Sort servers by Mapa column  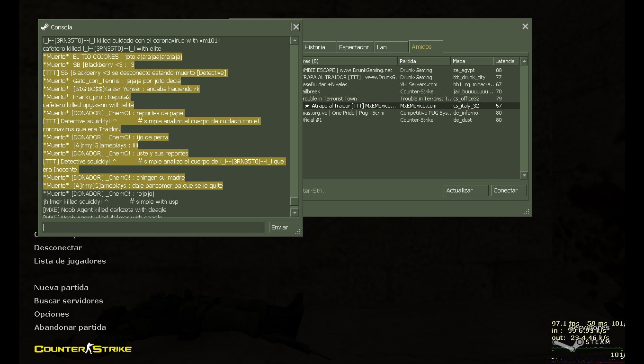(x=472, y=61)
